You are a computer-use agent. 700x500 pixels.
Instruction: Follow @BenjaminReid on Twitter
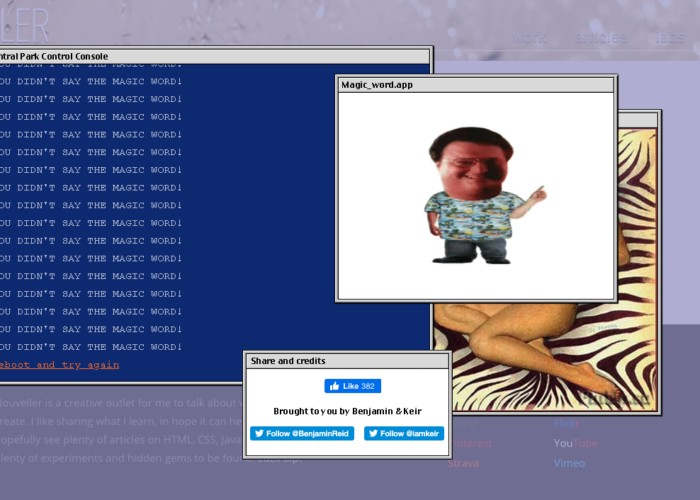302,433
